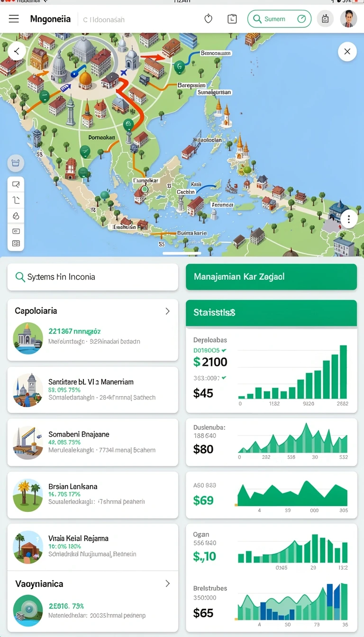Click the Cumaelkar location marker
The width and height of the screenshot is (364, 637).
[145, 189]
